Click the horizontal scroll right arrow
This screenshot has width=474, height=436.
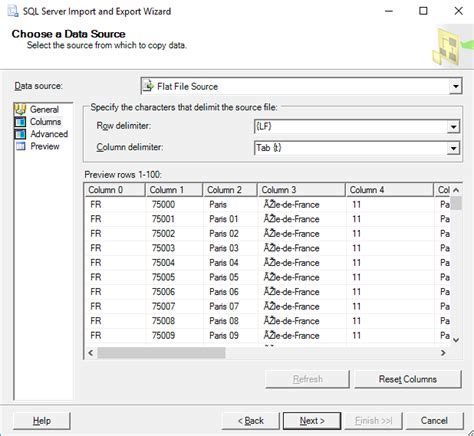click(x=443, y=353)
